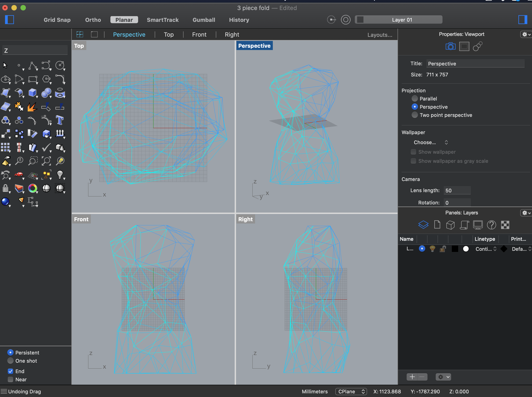Pick the Circle tool

pyautogui.click(x=60, y=65)
